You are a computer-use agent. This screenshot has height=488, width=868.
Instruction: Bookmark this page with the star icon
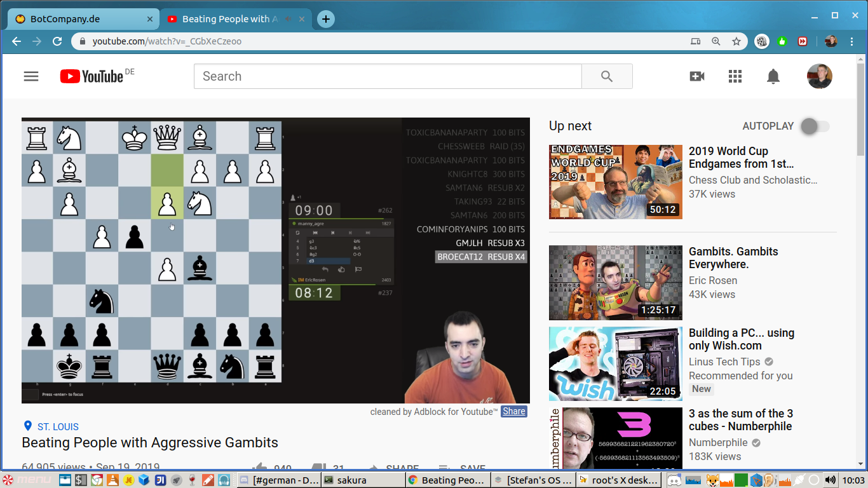point(736,41)
